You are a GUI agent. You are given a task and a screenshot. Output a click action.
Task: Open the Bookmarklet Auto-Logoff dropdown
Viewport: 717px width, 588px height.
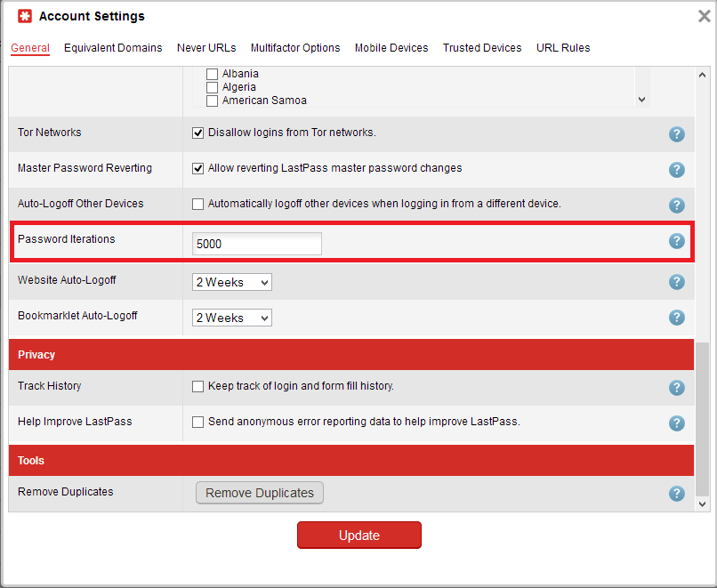(232, 318)
